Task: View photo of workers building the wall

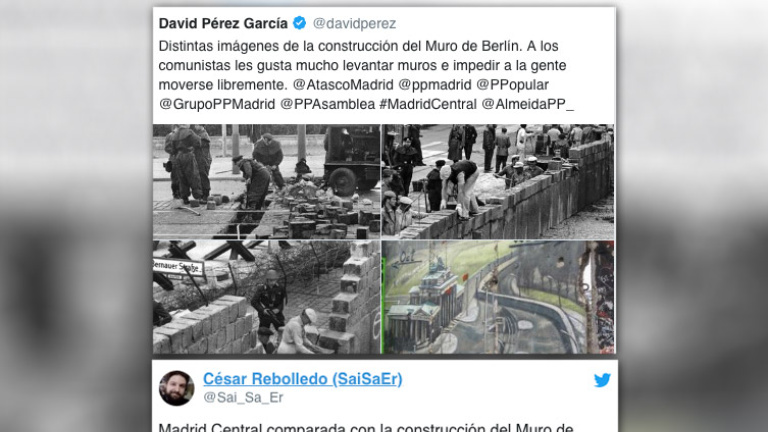Action: tap(498, 181)
